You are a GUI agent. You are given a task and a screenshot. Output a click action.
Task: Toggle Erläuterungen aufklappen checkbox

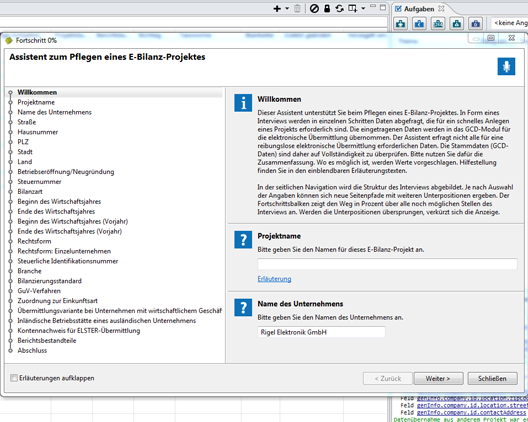point(14,378)
